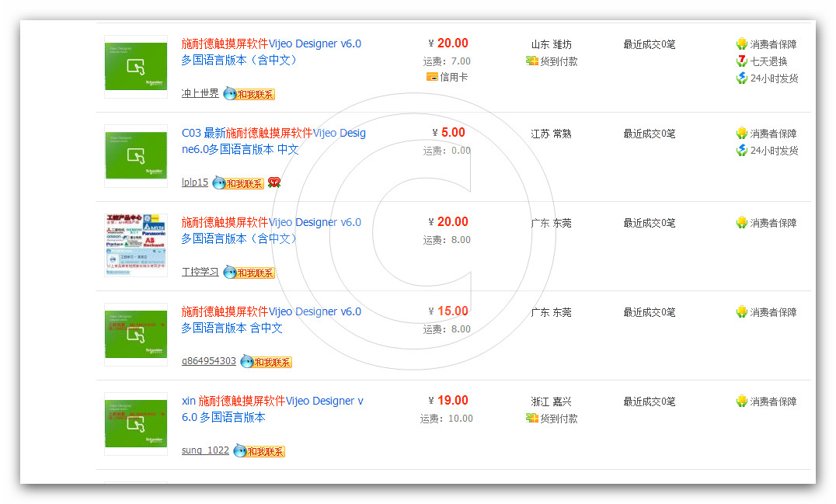Click the red heart badge beside lplp15
836x504 pixels.
273,183
